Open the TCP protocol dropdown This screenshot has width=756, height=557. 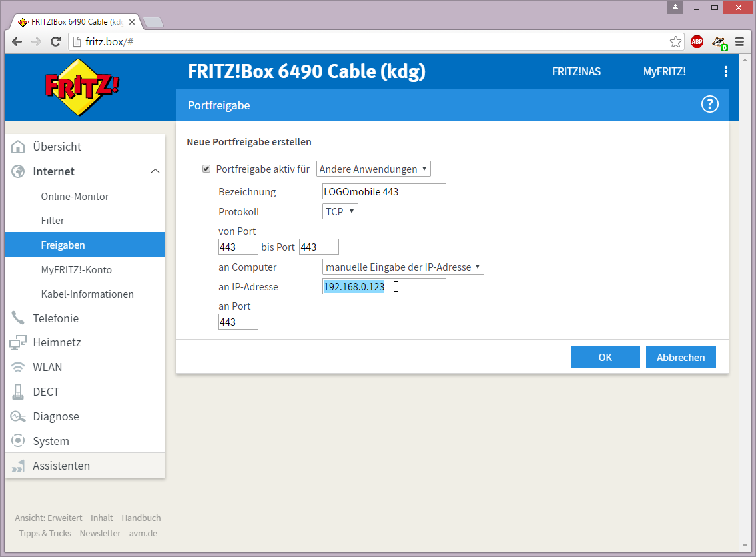(x=340, y=211)
